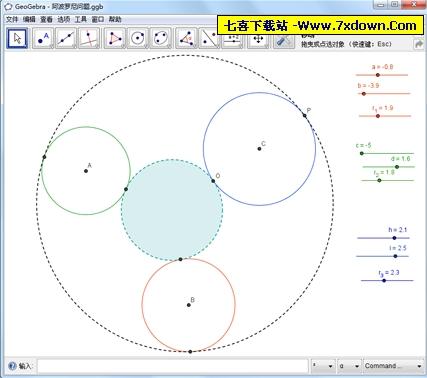This screenshot has width=427, height=378.
Task: Click the slider handle for a = -0.8
Action: click(378, 75)
